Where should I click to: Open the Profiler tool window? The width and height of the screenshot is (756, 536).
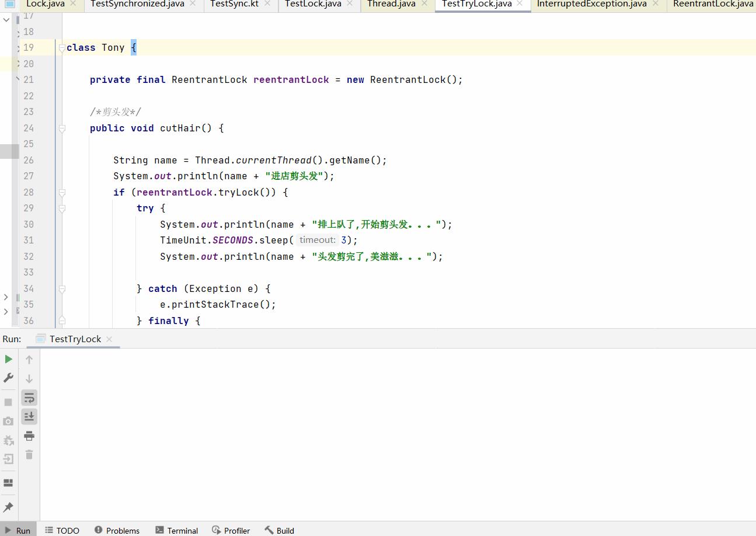231,530
